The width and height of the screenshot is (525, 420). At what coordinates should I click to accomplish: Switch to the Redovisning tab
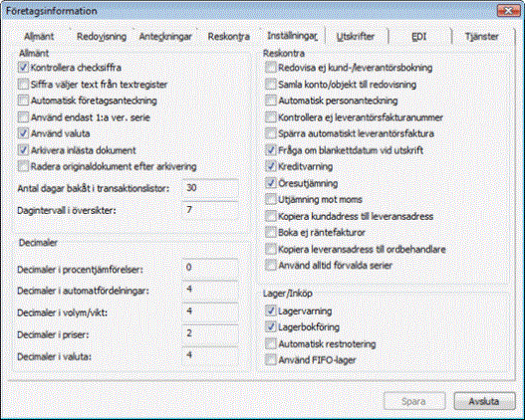pos(102,37)
